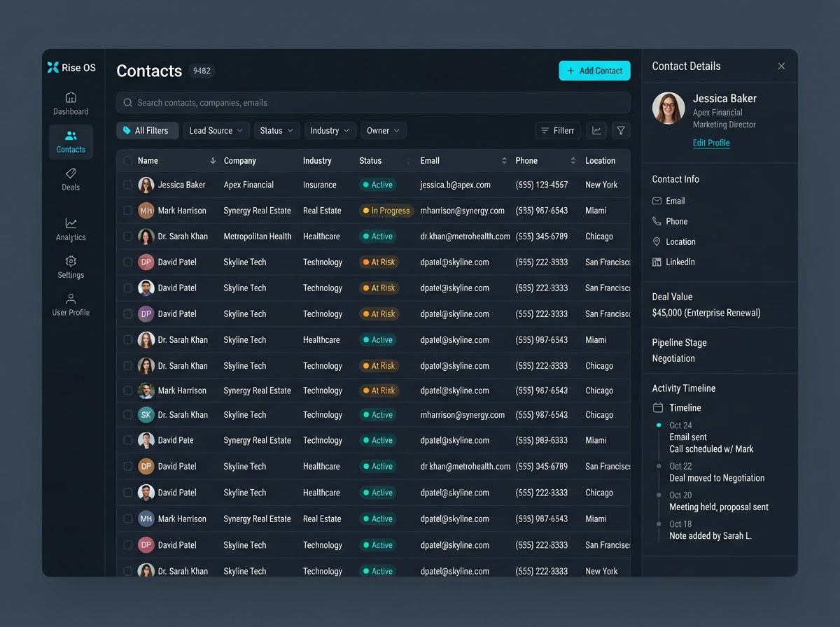The width and height of the screenshot is (840, 627).
Task: Open the Industry filter dropdown
Action: [330, 131]
